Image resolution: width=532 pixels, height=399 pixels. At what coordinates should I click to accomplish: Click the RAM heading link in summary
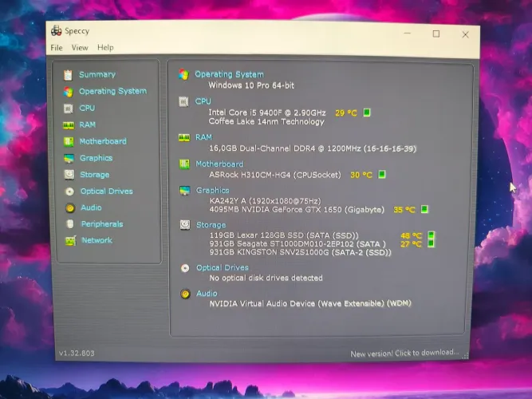click(x=203, y=137)
